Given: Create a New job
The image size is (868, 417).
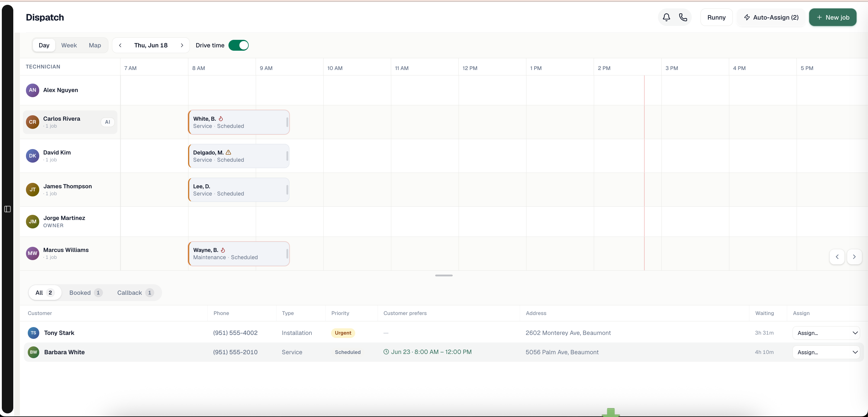Looking at the screenshot, I should [x=833, y=17].
